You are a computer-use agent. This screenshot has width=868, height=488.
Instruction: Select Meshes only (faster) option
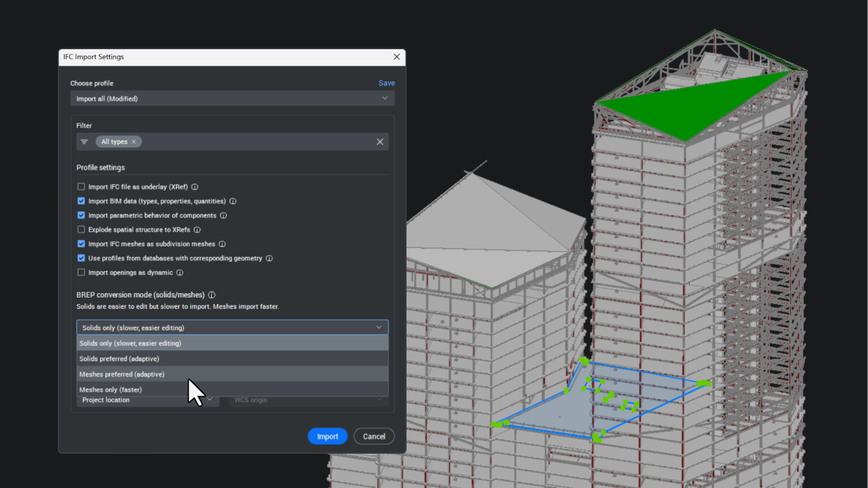coord(233,390)
